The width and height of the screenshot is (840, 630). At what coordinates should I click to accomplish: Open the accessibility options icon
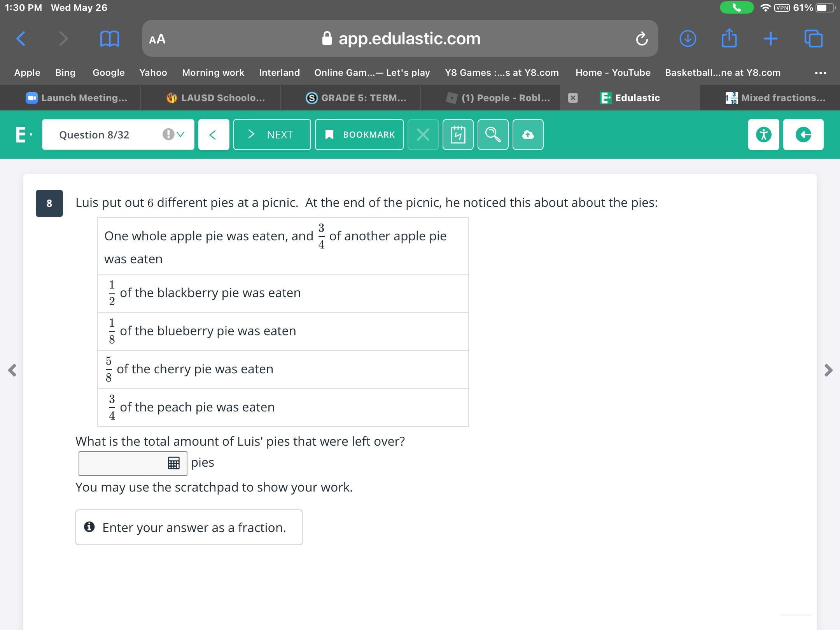point(763,135)
